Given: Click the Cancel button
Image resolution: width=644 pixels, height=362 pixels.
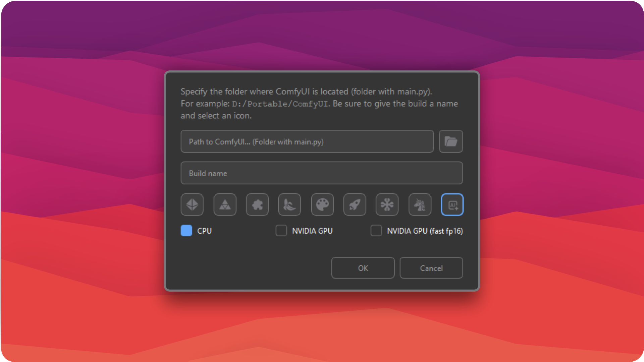Looking at the screenshot, I should pos(431,268).
